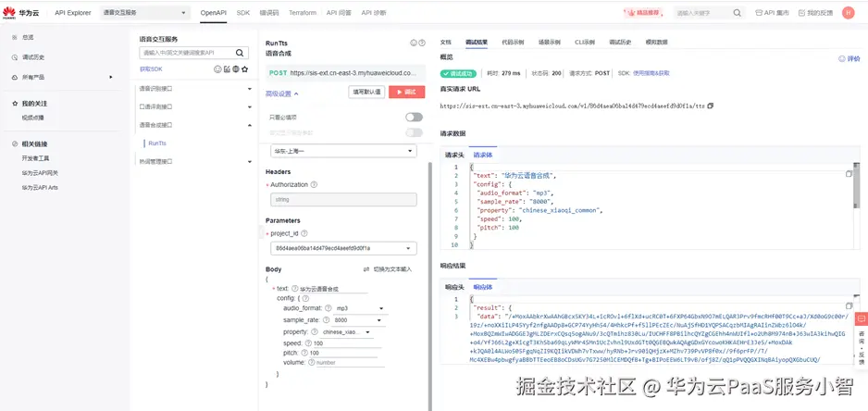The width and height of the screenshot is (868, 411).
Task: Open the user avatar H in header
Action: click(848, 13)
